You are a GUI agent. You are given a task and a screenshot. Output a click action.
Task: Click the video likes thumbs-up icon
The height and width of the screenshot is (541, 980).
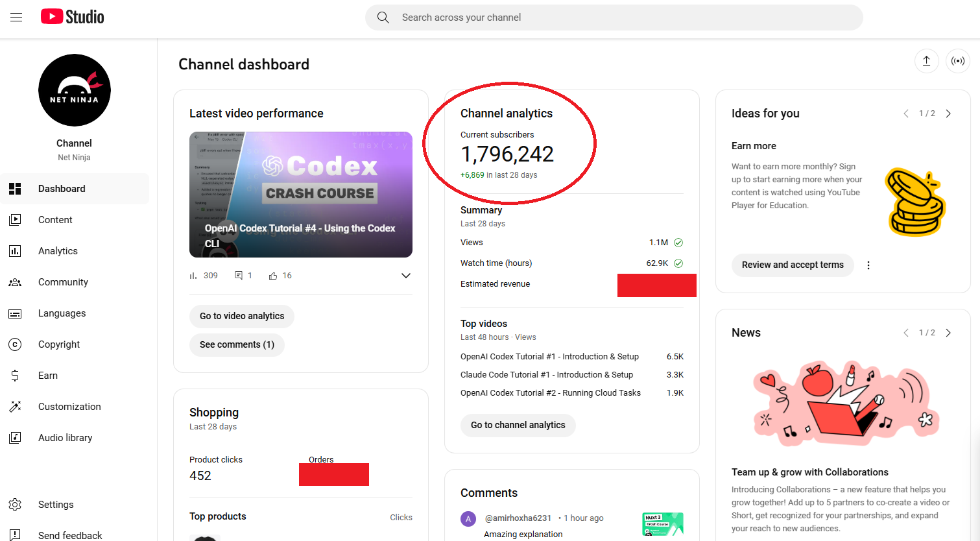(x=273, y=276)
